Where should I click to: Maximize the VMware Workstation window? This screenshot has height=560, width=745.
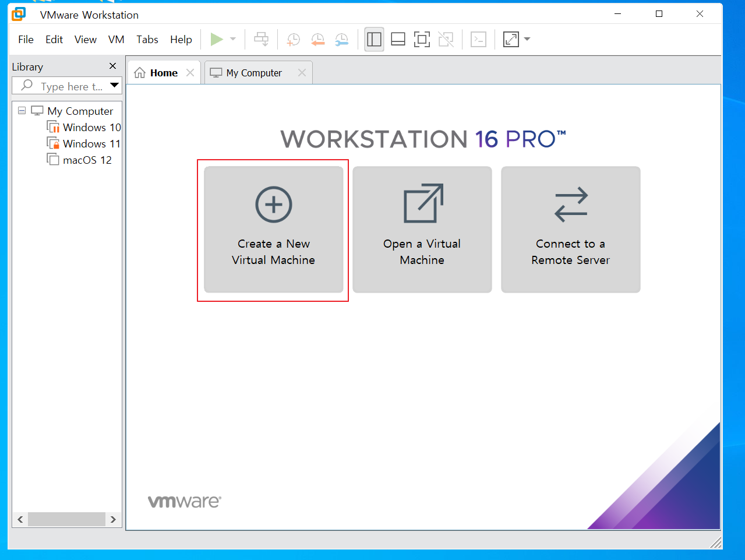(x=659, y=14)
